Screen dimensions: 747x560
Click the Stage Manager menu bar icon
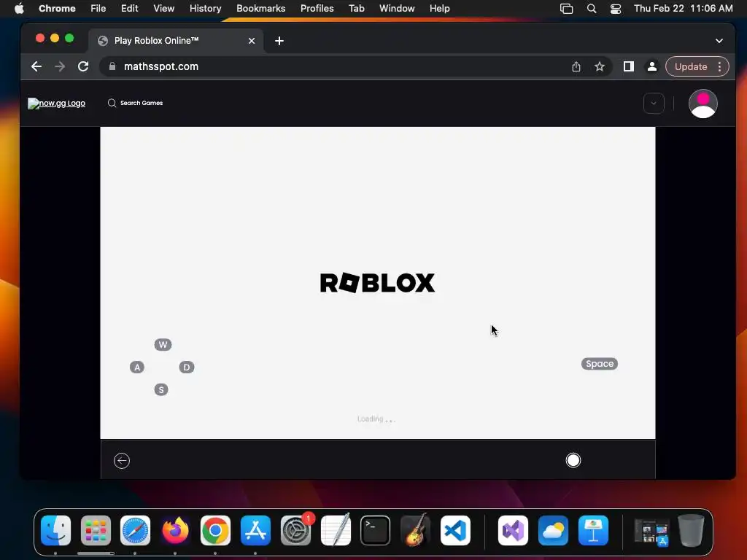click(566, 9)
